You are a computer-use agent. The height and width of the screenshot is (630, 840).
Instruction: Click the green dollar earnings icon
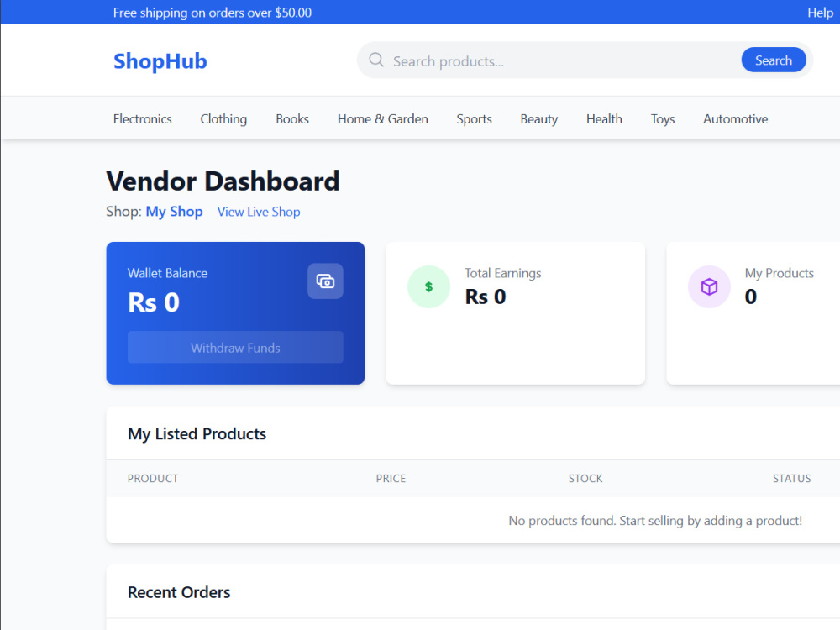point(428,286)
